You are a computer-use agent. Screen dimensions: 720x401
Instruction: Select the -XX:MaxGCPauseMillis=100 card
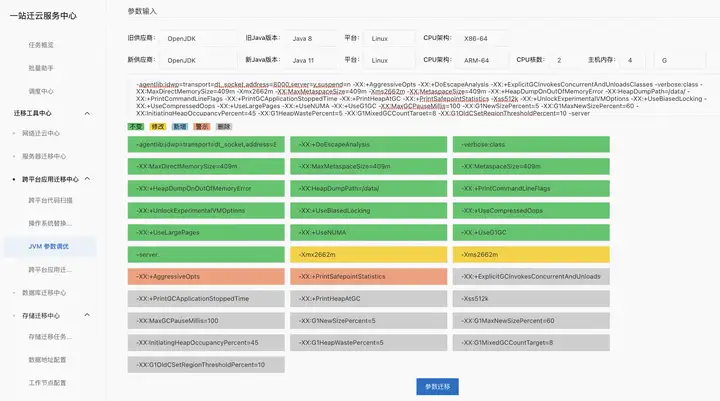206,321
